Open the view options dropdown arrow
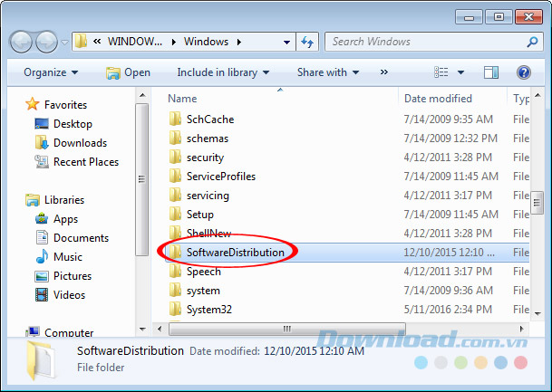 460,72
